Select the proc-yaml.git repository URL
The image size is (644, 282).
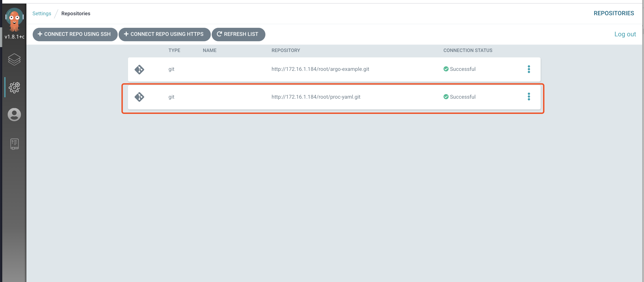(316, 97)
